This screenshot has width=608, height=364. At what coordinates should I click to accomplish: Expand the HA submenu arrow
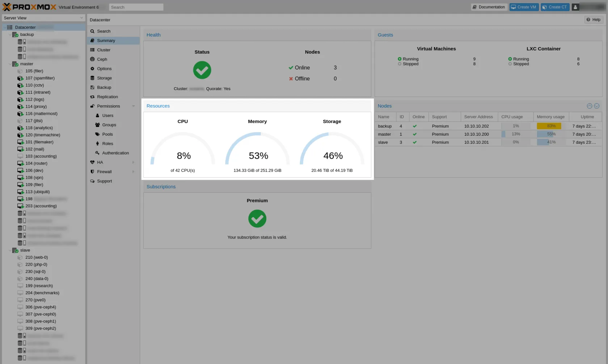(134, 162)
